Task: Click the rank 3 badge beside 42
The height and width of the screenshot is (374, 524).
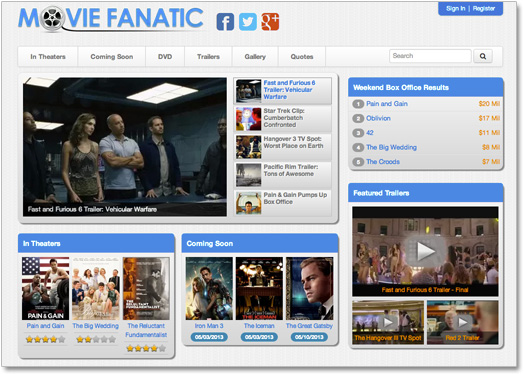Action: coord(358,133)
